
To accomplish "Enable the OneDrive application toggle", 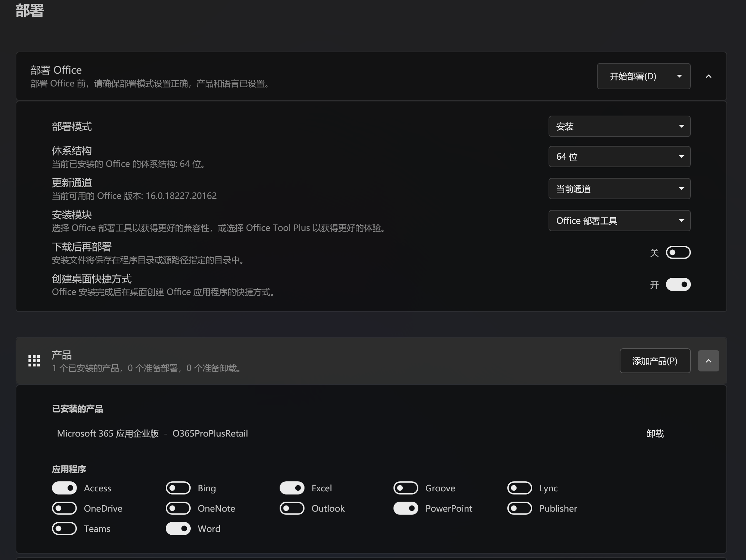I will click(64, 508).
